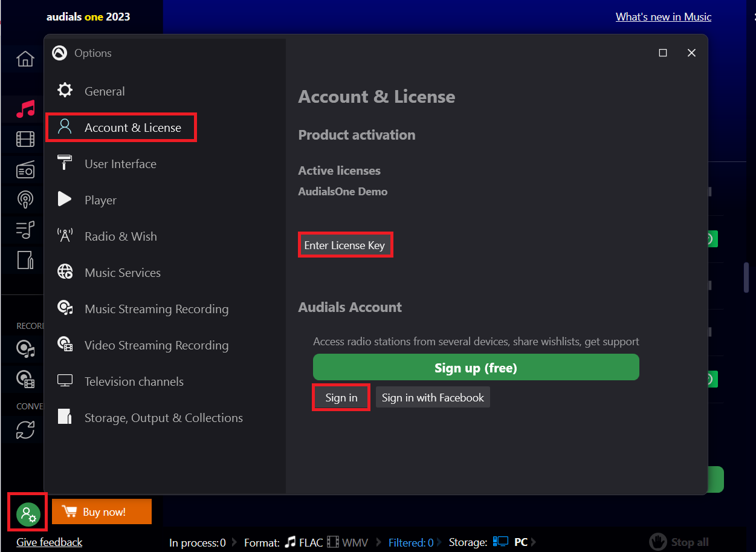Image resolution: width=756 pixels, height=552 pixels.
Task: Click the Sign in button
Action: 341,397
